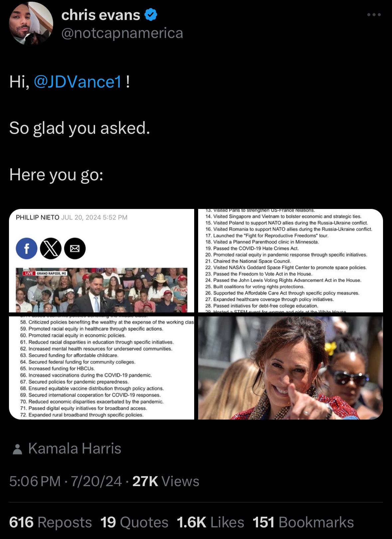Open chris evans display name
Screen dimensions: 392x539
point(101,15)
